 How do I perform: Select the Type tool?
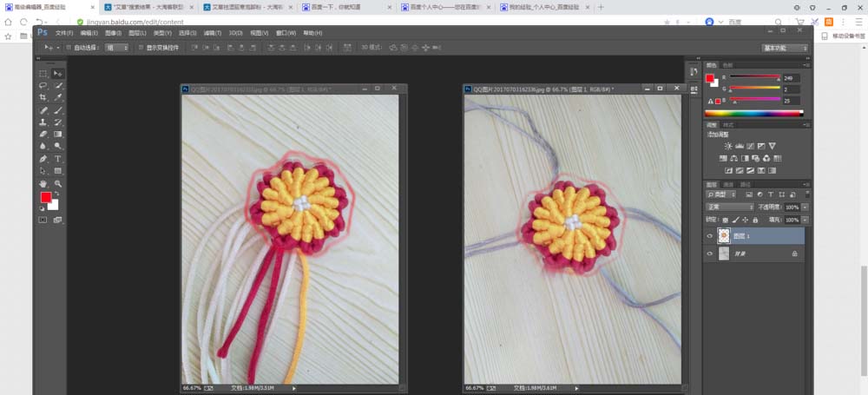click(x=57, y=159)
